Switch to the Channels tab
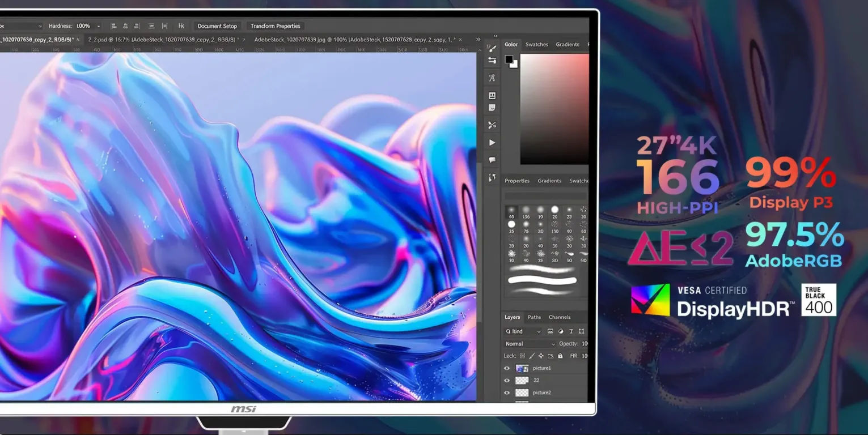The width and height of the screenshot is (868, 435). pyautogui.click(x=560, y=317)
